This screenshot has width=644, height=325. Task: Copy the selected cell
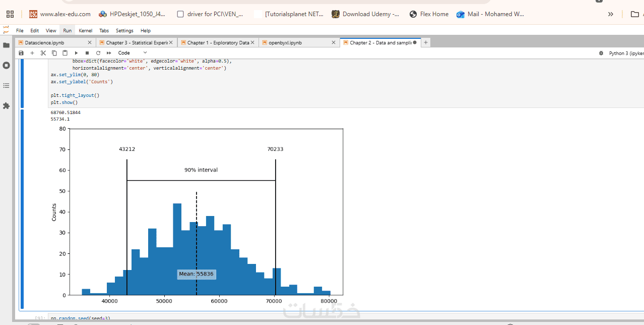54,53
